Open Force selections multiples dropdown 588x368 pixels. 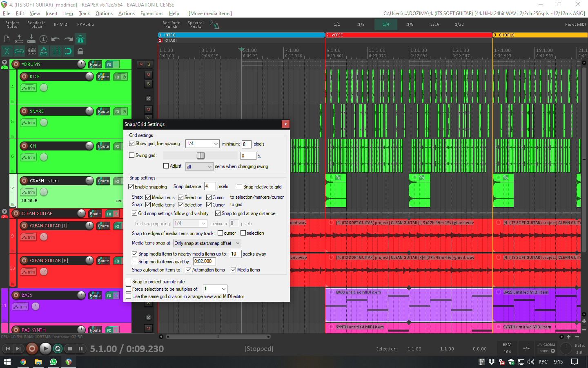pyautogui.click(x=215, y=289)
